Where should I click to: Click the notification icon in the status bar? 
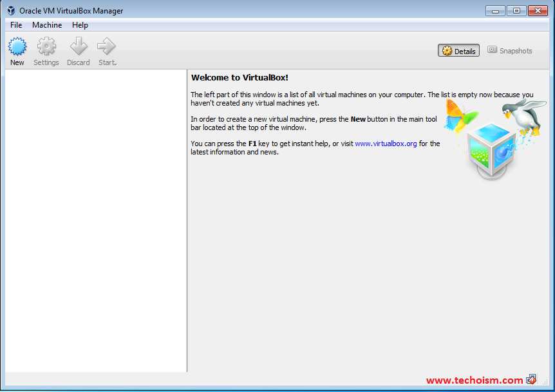[531, 379]
